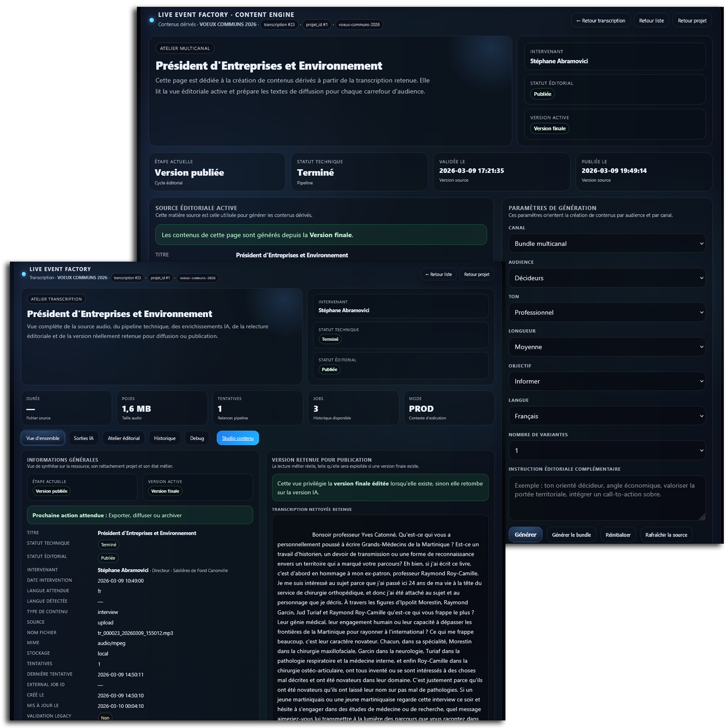Select the Historique tab
728x728 pixels.
click(x=165, y=438)
